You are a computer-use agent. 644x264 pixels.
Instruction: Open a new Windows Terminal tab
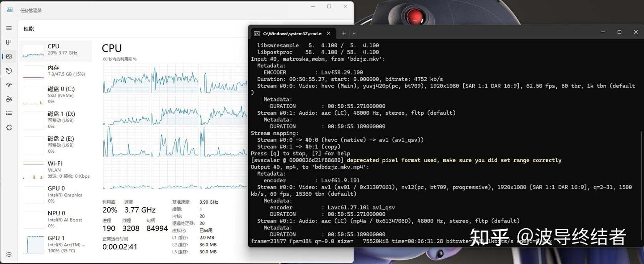click(343, 33)
